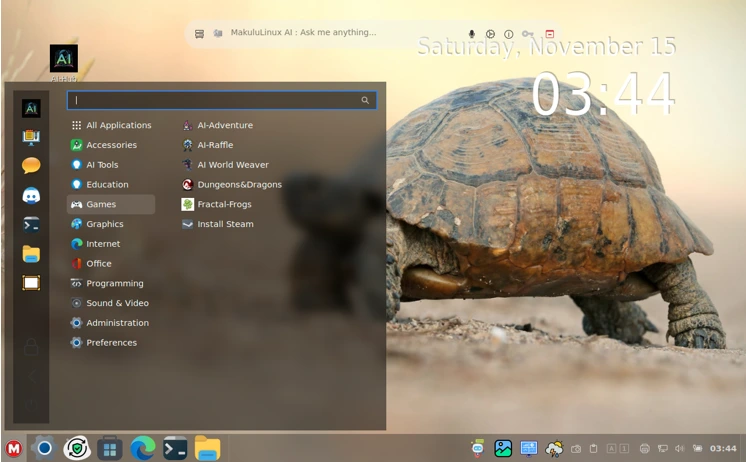Click volume speaker icon in tray
This screenshot has height=462, width=746.
679,448
